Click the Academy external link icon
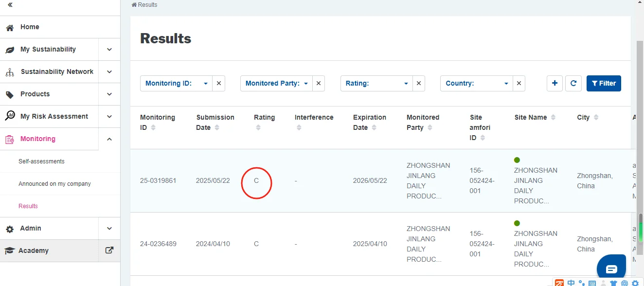 [x=109, y=250]
